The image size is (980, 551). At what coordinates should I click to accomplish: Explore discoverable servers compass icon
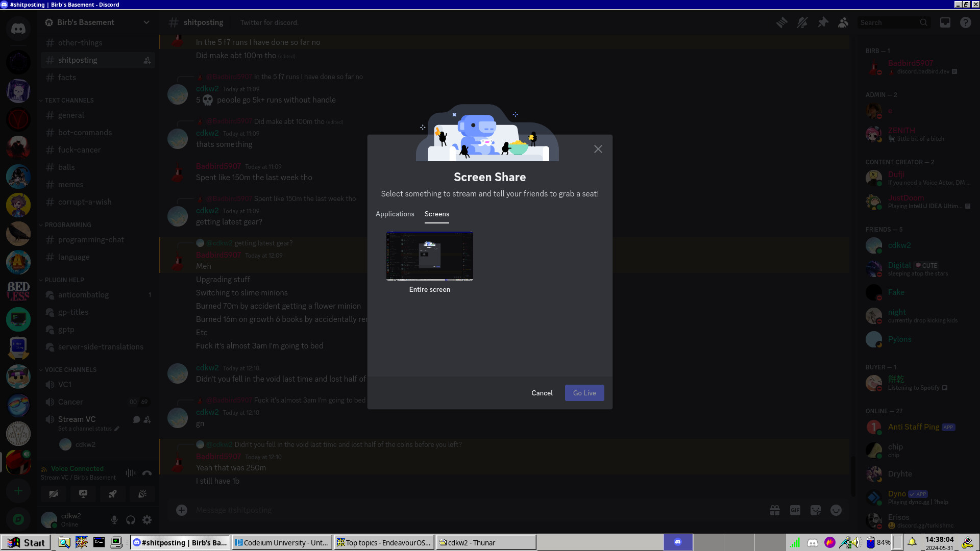click(18, 519)
